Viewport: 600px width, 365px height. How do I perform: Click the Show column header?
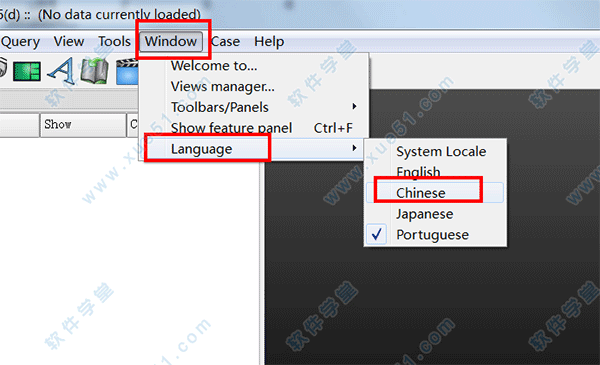83,124
